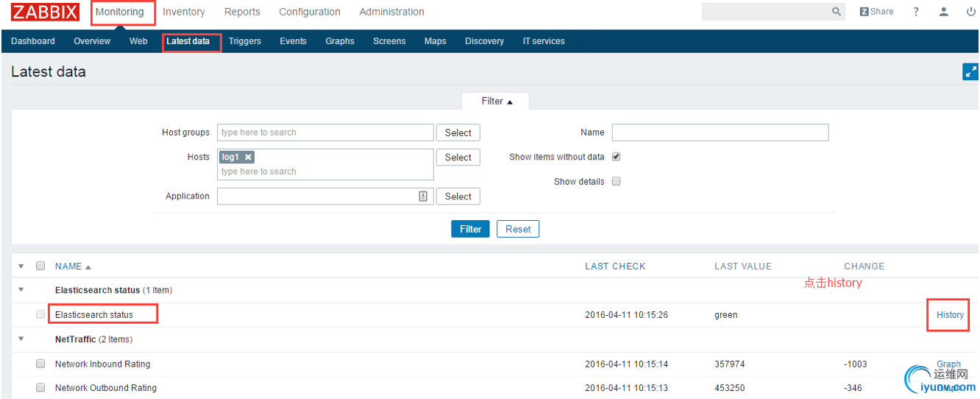Image resolution: width=980 pixels, height=399 pixels.
Task: Toggle fullscreen mode icon
Action: click(971, 71)
